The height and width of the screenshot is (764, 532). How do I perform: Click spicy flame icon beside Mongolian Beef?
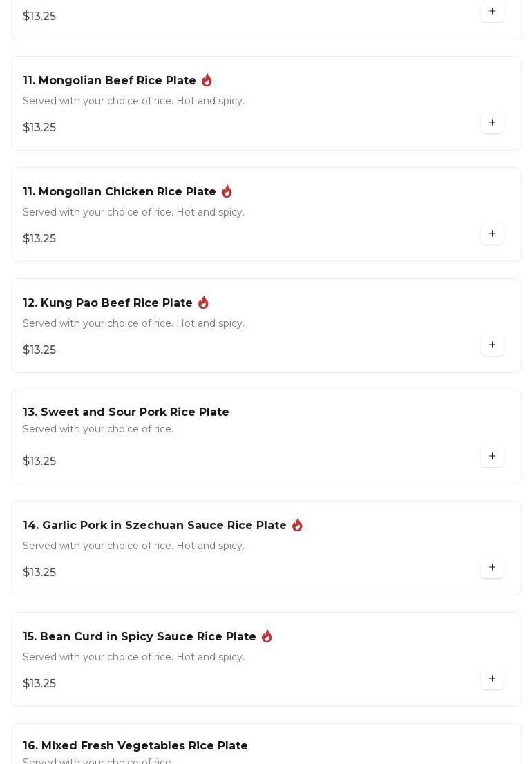207,80
